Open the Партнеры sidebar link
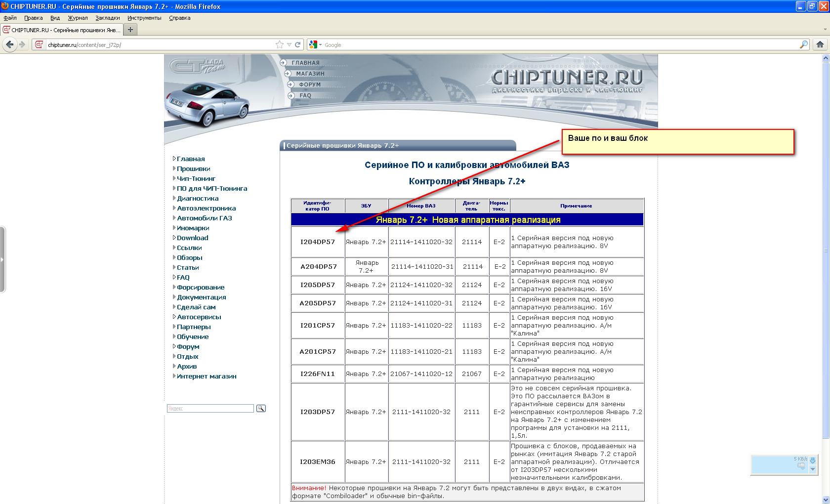The width and height of the screenshot is (830, 504). pyautogui.click(x=194, y=327)
